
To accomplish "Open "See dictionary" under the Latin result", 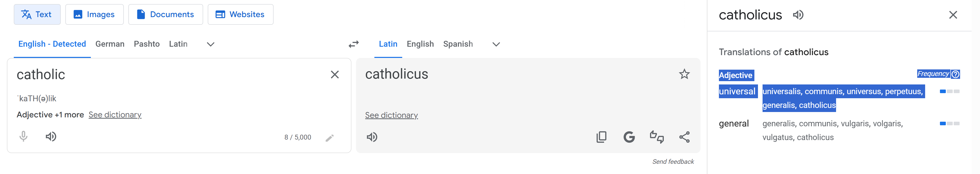I will pyautogui.click(x=391, y=115).
